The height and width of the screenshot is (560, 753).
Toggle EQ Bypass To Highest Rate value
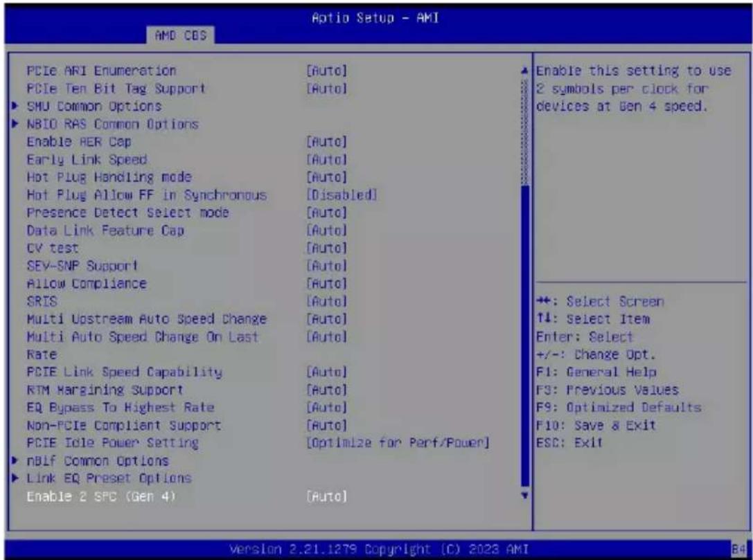pyautogui.click(x=326, y=408)
